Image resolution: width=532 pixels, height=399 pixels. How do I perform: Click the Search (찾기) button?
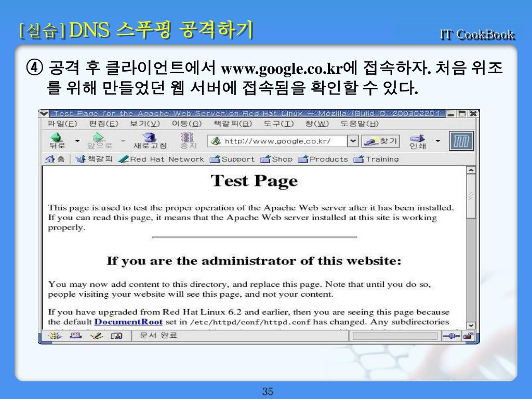381,141
